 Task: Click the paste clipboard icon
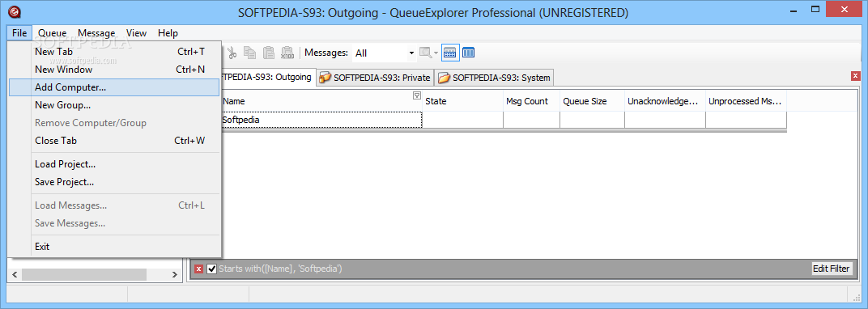(269, 53)
